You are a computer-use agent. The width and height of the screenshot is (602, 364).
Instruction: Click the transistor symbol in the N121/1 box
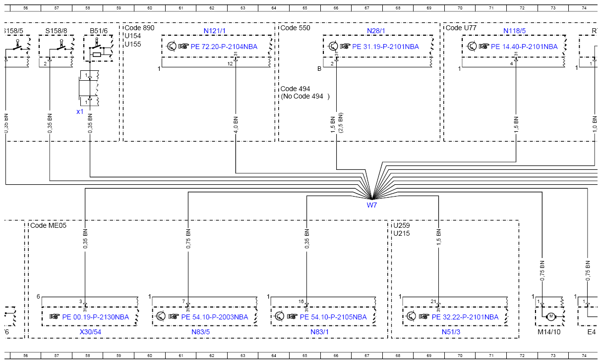click(171, 47)
